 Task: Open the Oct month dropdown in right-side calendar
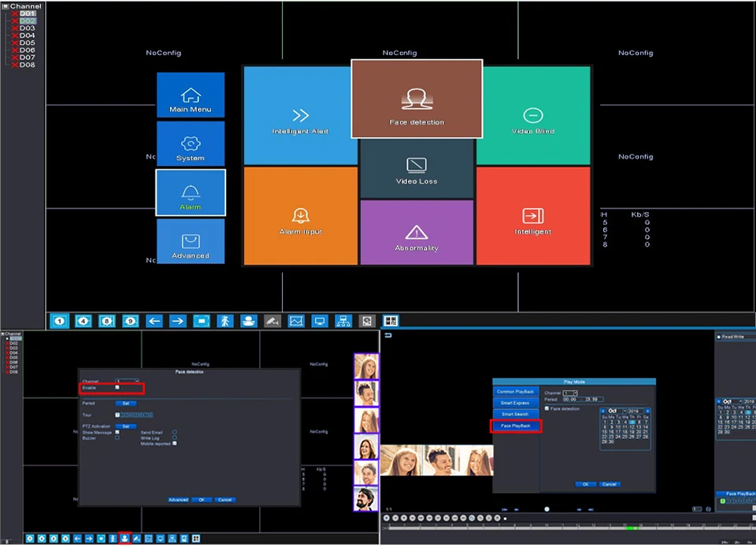tap(732, 401)
